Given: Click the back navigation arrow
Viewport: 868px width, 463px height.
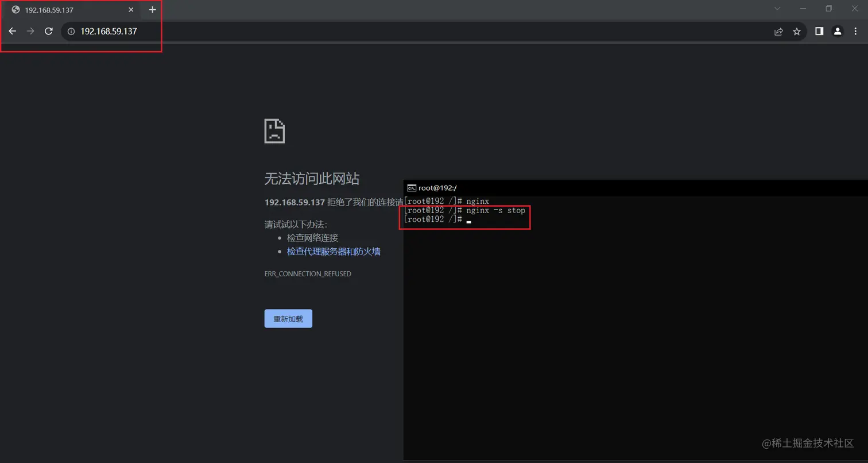Looking at the screenshot, I should coord(12,31).
